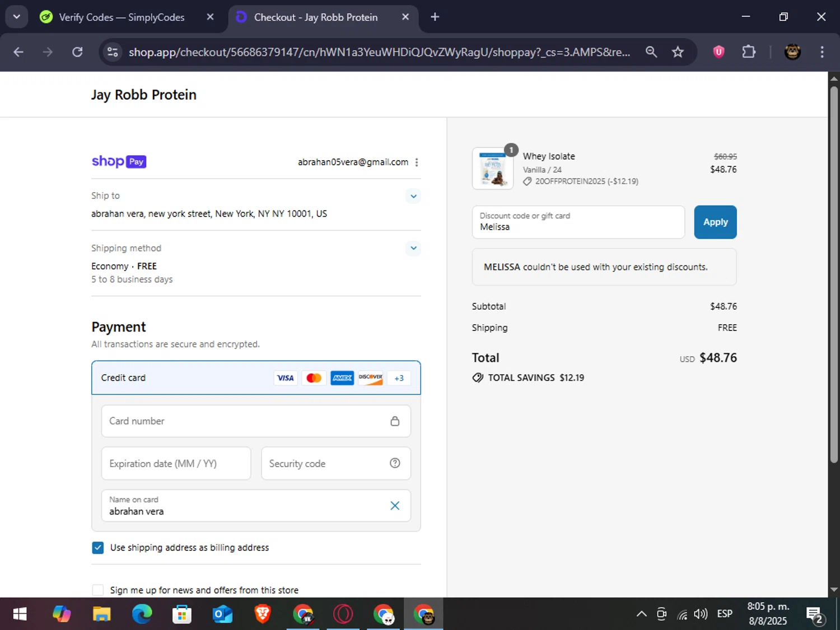
Task: Launch Microsoft Edge from the taskbar
Action: pyautogui.click(x=142, y=614)
